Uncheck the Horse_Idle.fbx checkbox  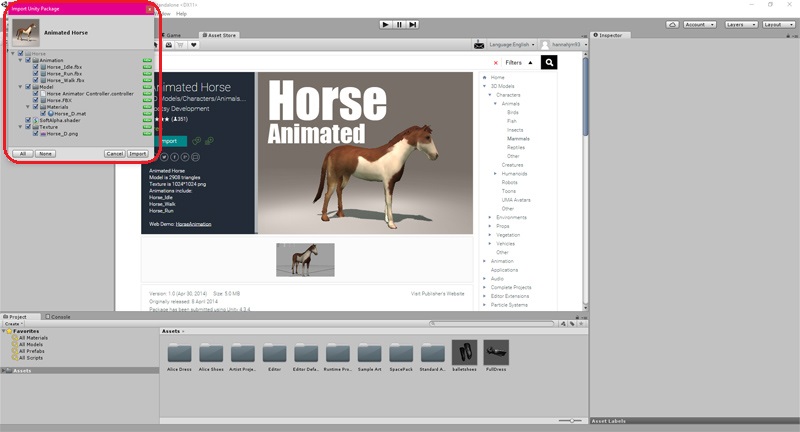[36, 67]
